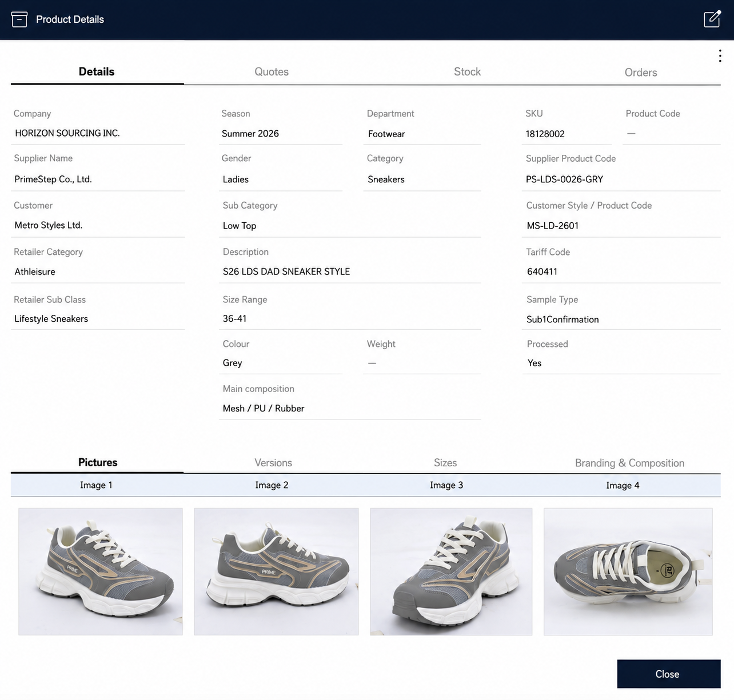
Task: Click the Tariff Code label
Action: tap(548, 252)
